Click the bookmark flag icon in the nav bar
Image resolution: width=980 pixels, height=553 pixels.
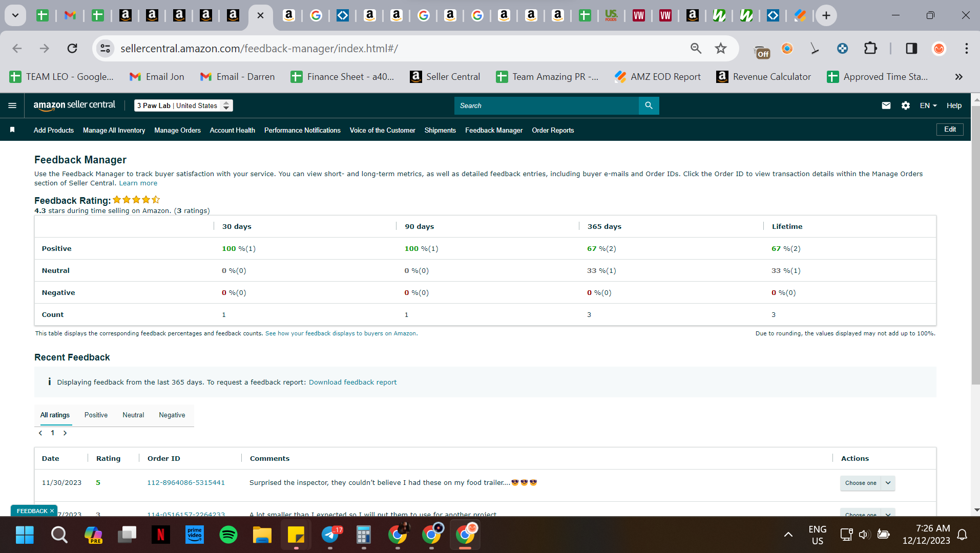[x=12, y=130]
